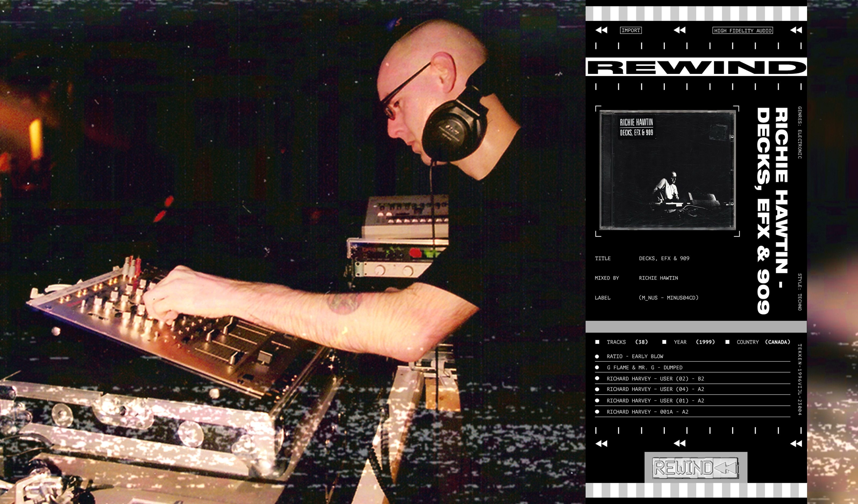Click the LABEL field label
Viewport: 858px width, 504px height.
pos(603,298)
